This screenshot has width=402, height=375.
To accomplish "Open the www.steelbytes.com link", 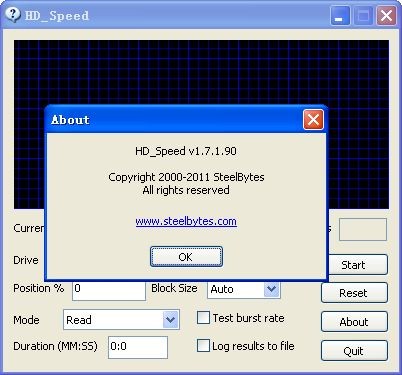I will pos(186,221).
